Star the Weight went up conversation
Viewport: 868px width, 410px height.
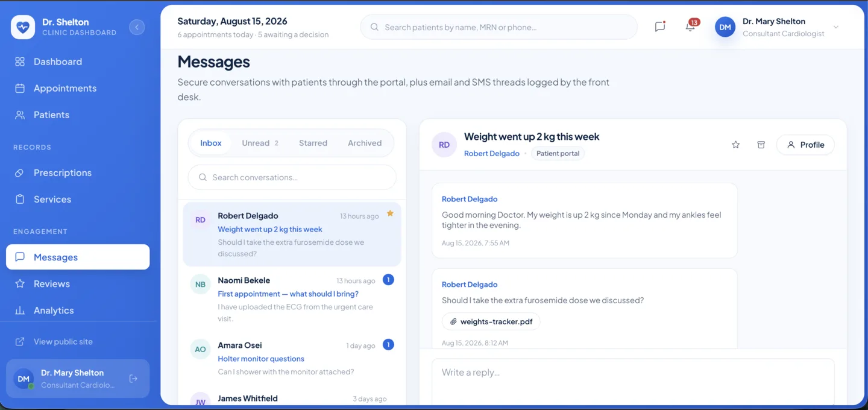(735, 145)
